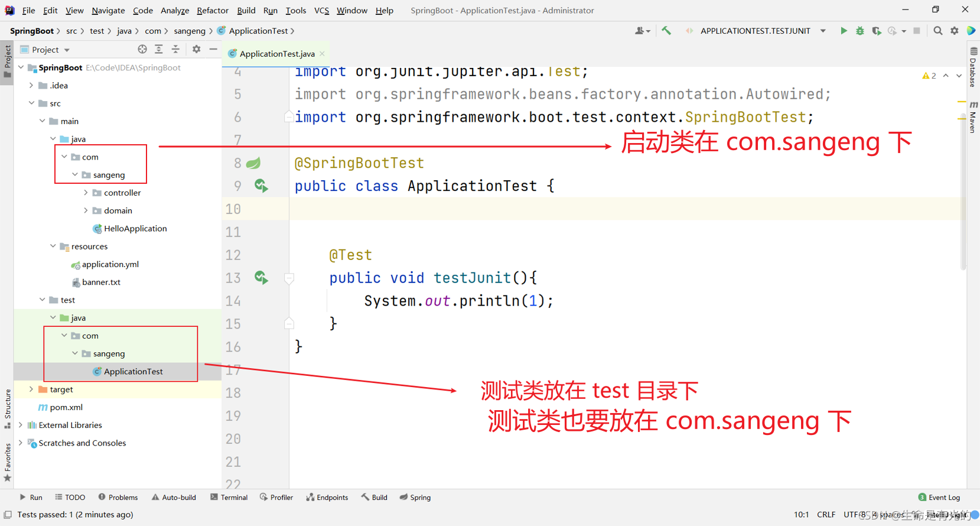Image resolution: width=980 pixels, height=526 pixels.
Task: Click the user account icon in toolbar
Action: pos(642,31)
